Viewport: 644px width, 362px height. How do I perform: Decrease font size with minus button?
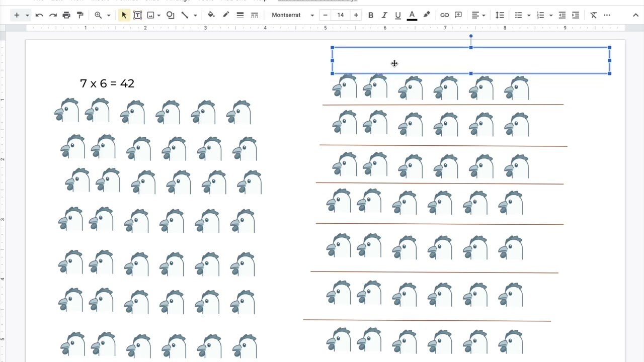325,15
